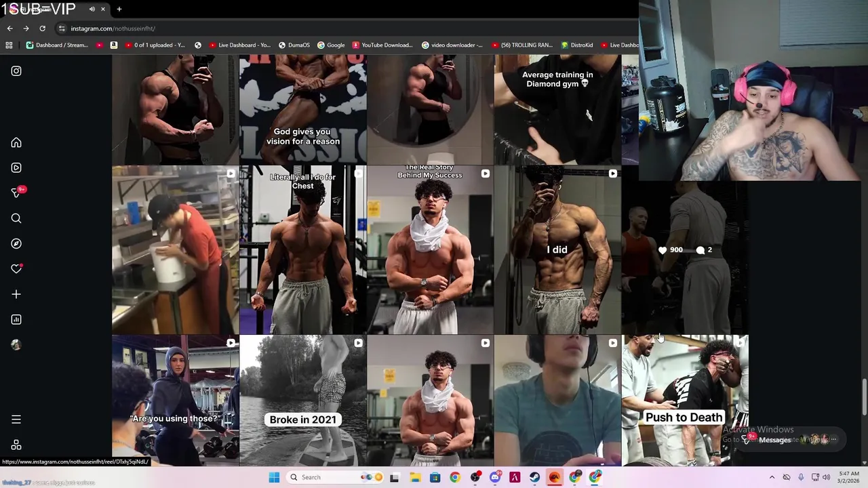Open 'Literally all I do for Chest' reel
Image resolution: width=868 pixels, height=488 pixels.
coord(302,250)
